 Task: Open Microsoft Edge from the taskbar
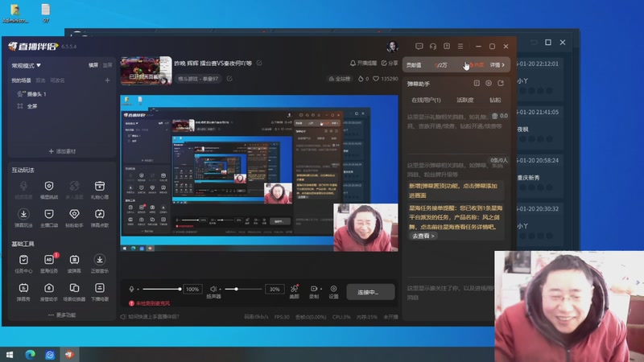[x=30, y=354]
